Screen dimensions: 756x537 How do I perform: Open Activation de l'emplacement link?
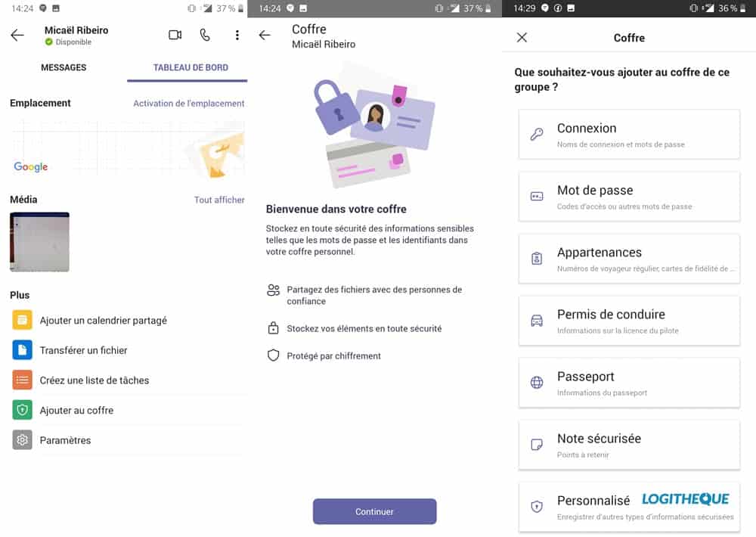click(189, 104)
